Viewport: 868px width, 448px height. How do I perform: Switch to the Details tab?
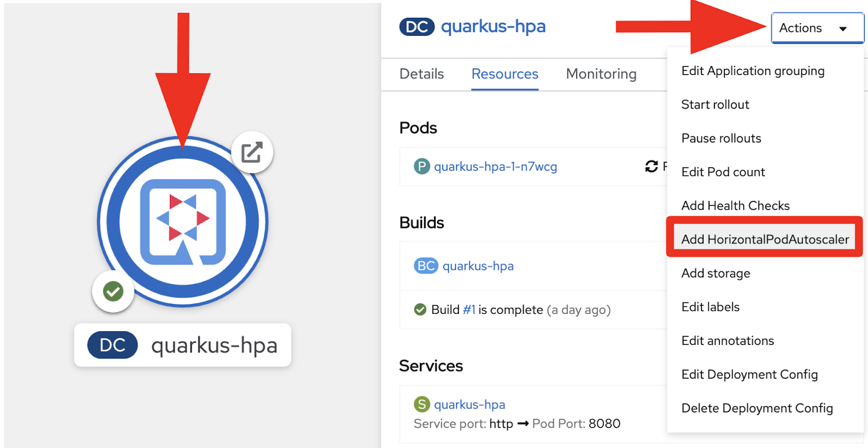pos(422,74)
